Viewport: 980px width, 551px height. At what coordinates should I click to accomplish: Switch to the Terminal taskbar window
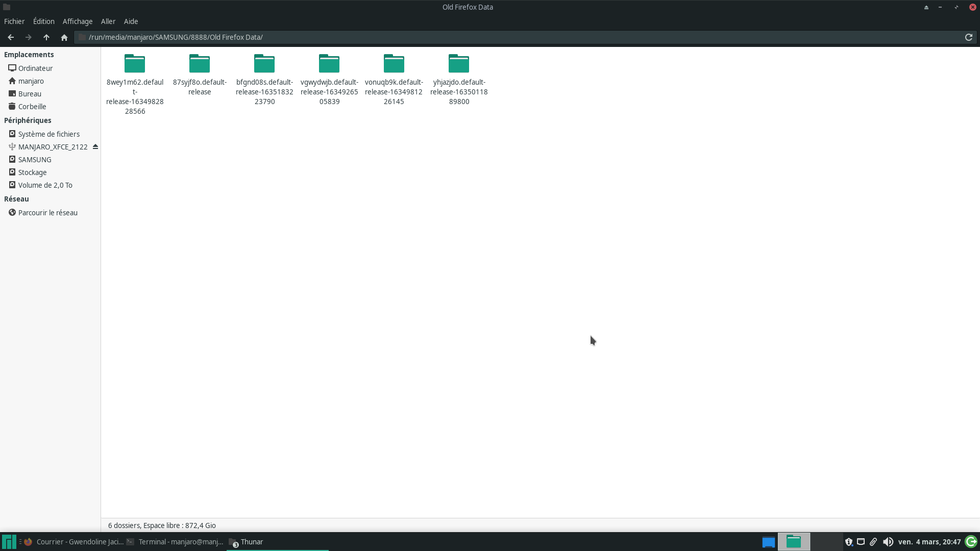[x=175, y=542]
